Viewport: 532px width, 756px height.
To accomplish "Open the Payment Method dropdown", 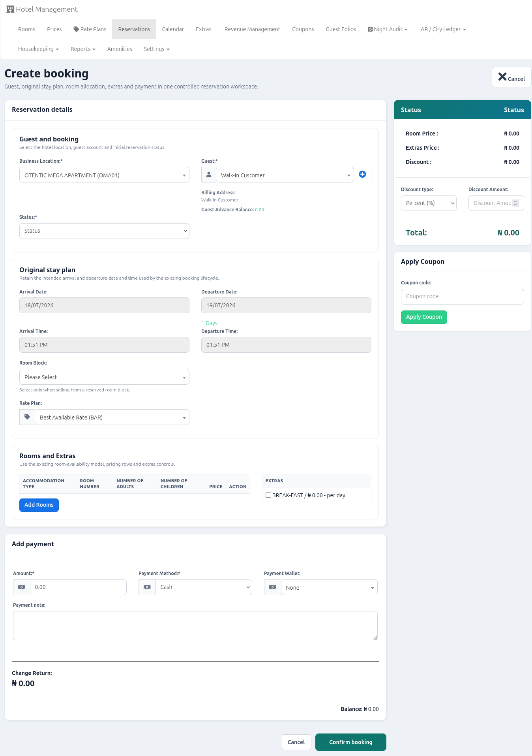I will (x=204, y=587).
